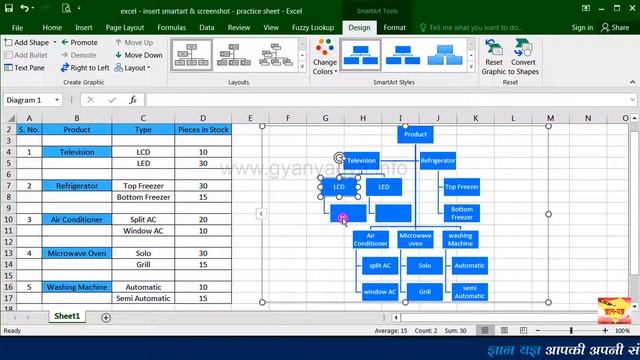This screenshot has height=360, width=640.
Task: Switch to Page Layout view icon
Action: click(x=504, y=331)
